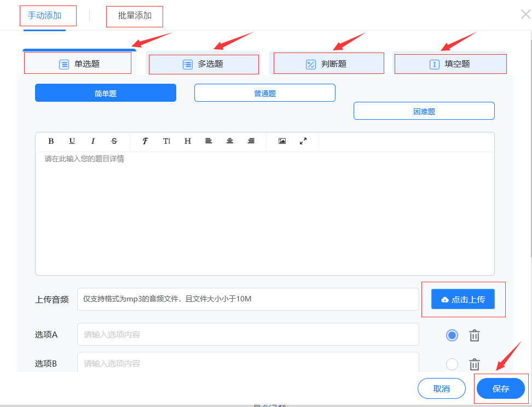Center-align the question text
The width and height of the screenshot is (532, 407).
230,141
